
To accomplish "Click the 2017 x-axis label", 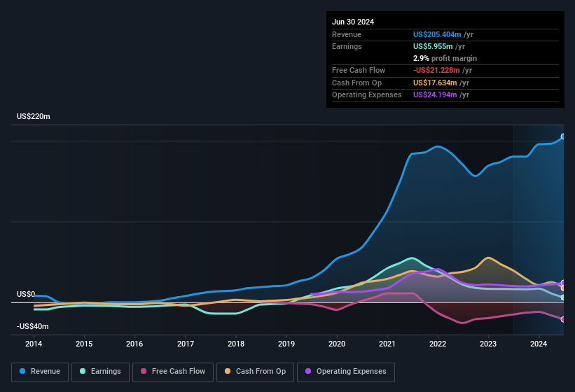I will pyautogui.click(x=186, y=344).
